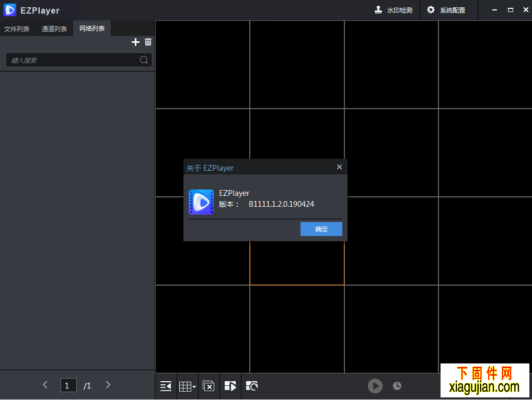Select the 网络列表 tab
Viewport: 532px width, 400px height.
(92, 29)
